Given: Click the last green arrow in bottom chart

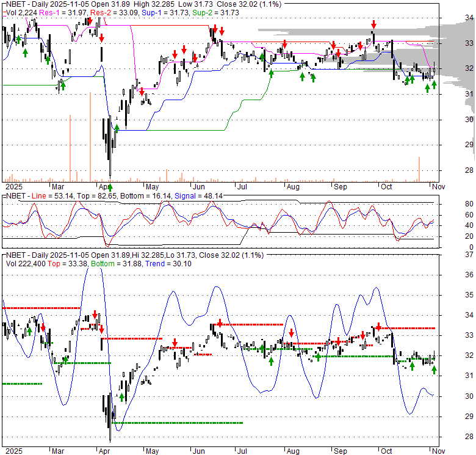Looking at the screenshot, I should 434,369.
